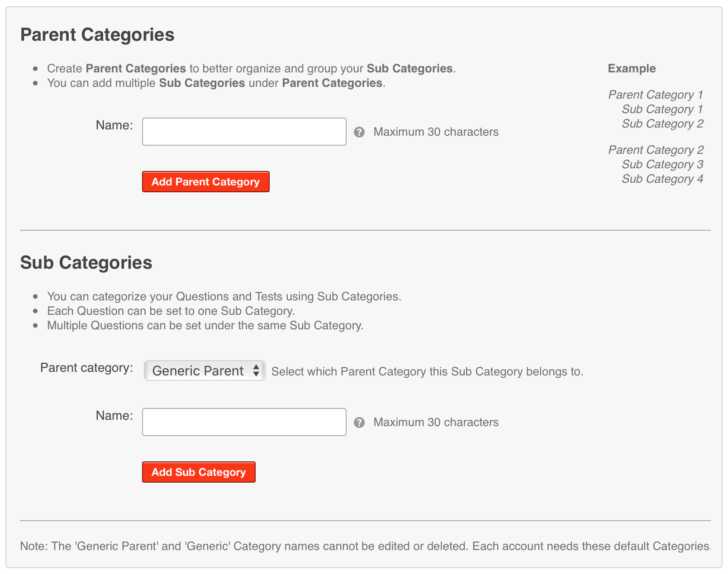Click the Parent Category 2 example entry

(656, 150)
